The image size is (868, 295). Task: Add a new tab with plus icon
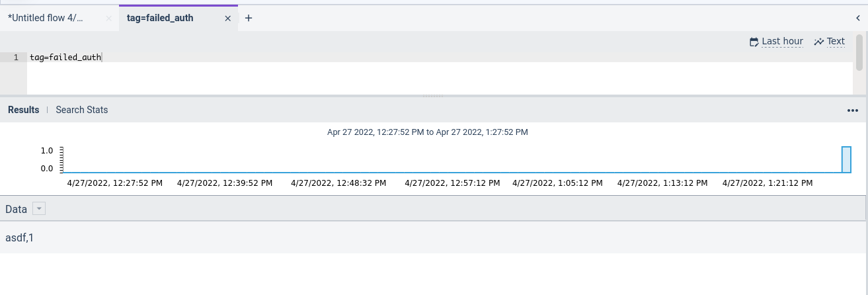click(249, 19)
